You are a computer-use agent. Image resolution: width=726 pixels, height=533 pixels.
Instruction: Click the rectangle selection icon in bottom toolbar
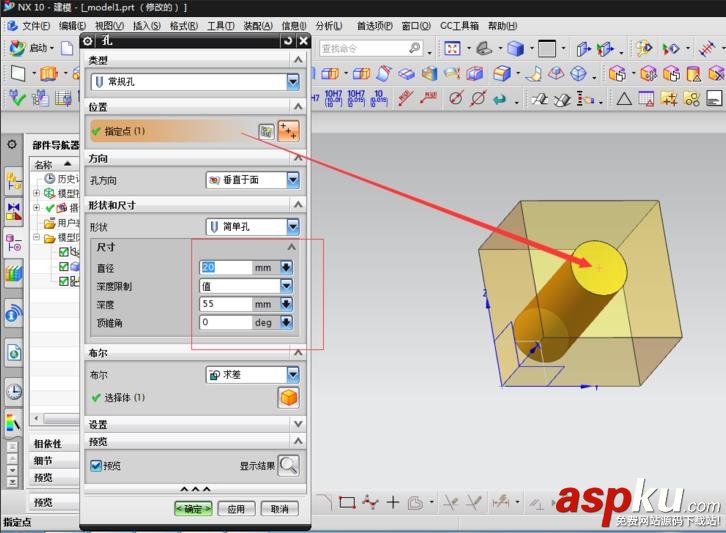(x=347, y=502)
